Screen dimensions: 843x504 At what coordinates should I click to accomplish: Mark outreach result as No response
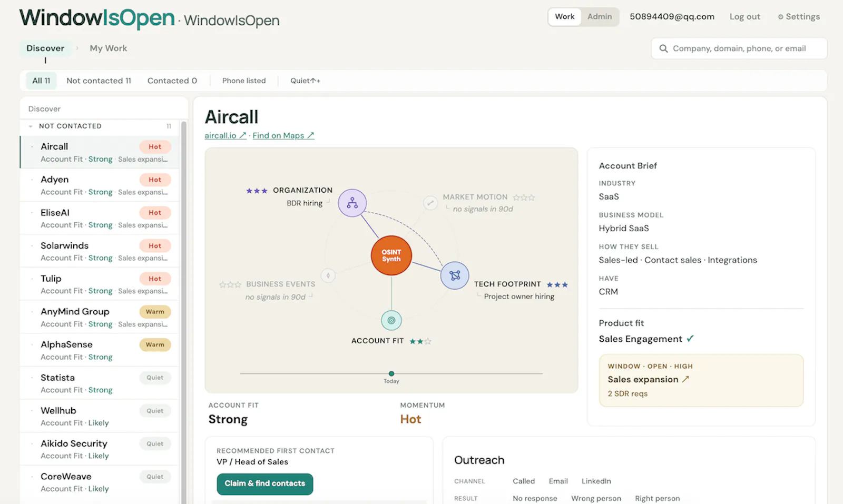point(535,498)
